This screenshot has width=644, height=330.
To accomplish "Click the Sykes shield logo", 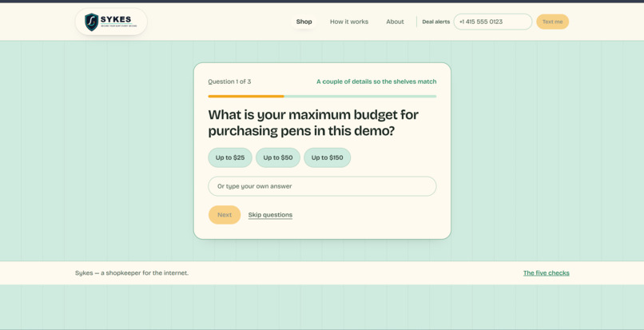I will coord(111,22).
